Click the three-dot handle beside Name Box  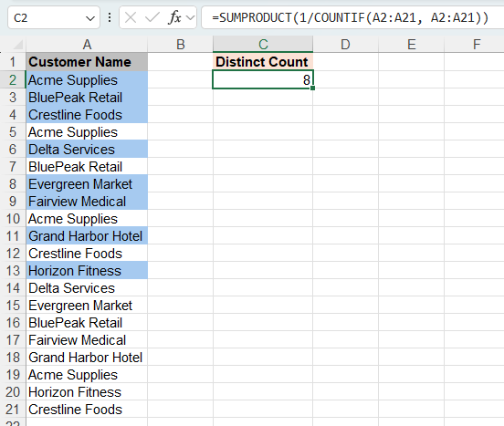(110, 17)
